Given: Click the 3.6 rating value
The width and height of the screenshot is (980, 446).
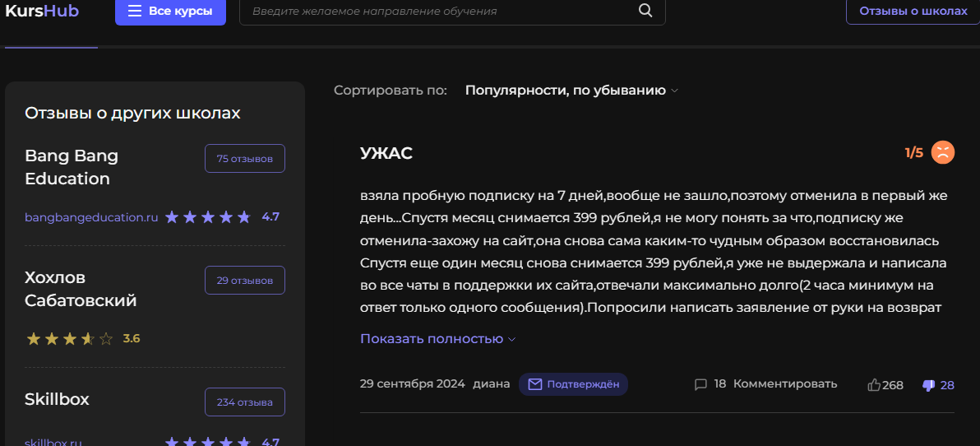Looking at the screenshot, I should (132, 339).
